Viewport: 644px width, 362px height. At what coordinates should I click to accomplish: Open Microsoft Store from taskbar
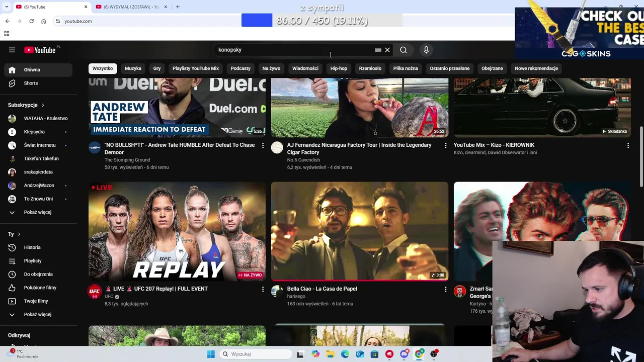click(374, 354)
